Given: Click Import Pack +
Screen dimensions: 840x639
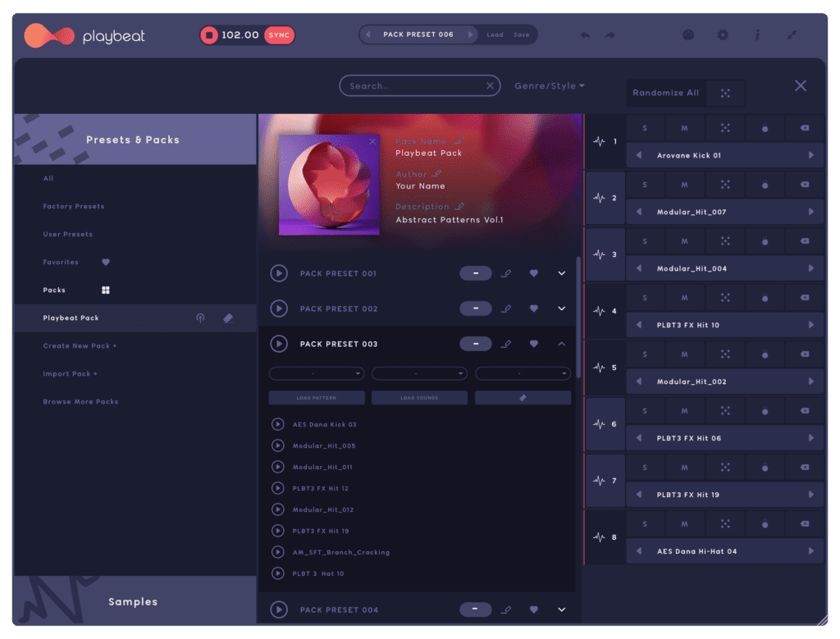Looking at the screenshot, I should click(71, 374).
